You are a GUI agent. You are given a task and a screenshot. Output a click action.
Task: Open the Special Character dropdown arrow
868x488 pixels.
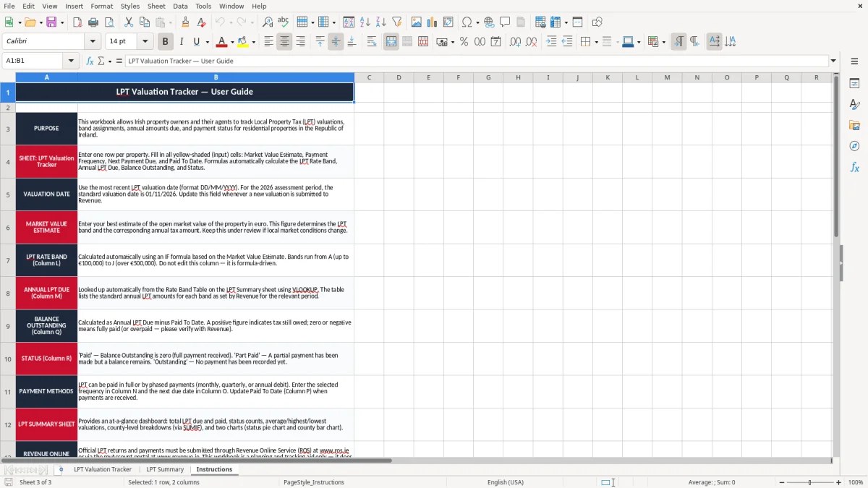(x=477, y=22)
